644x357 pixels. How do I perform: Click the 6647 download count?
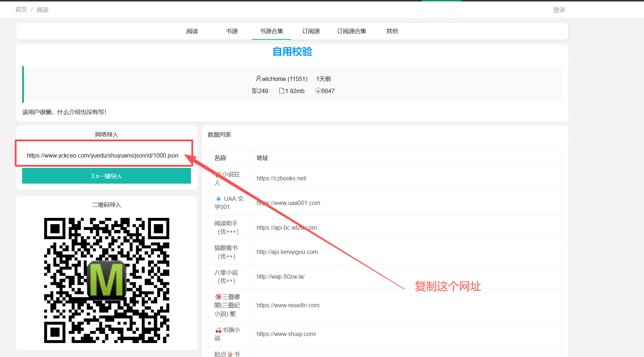click(328, 91)
